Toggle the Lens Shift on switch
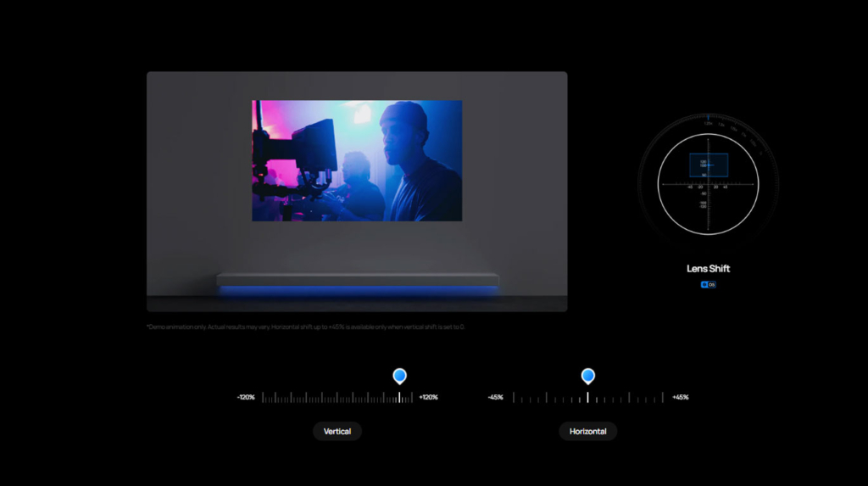 click(x=708, y=285)
